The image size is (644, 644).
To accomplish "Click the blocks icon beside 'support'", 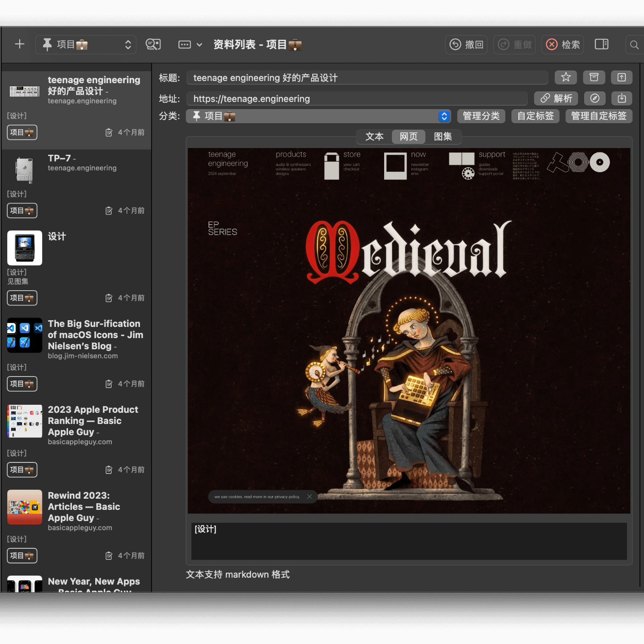I will coord(462,166).
